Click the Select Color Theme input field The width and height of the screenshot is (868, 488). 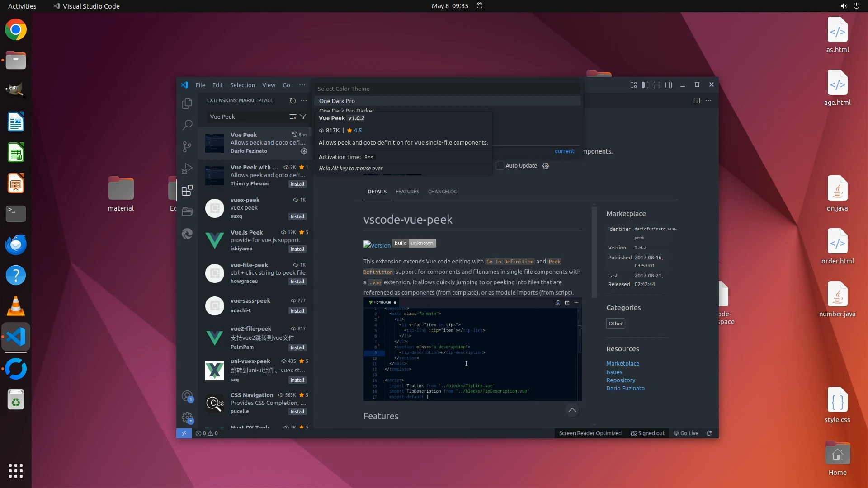(448, 89)
